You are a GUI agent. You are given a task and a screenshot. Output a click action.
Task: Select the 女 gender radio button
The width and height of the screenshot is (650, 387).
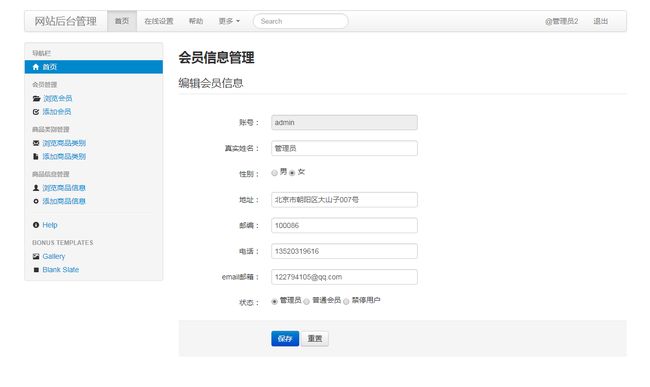pyautogui.click(x=292, y=173)
